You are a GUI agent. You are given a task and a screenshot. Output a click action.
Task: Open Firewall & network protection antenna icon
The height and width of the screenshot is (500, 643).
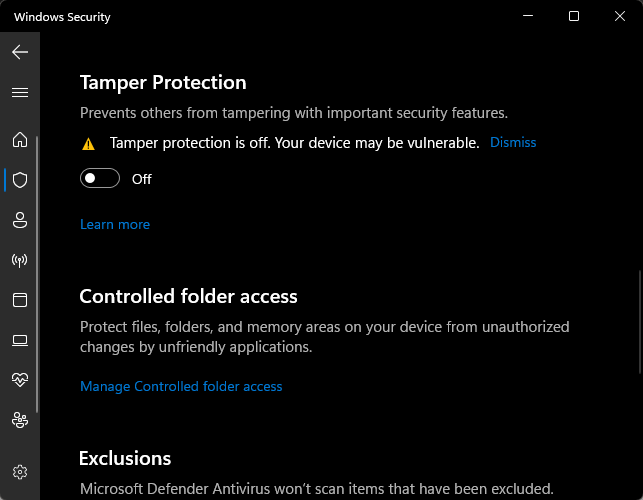point(20,260)
